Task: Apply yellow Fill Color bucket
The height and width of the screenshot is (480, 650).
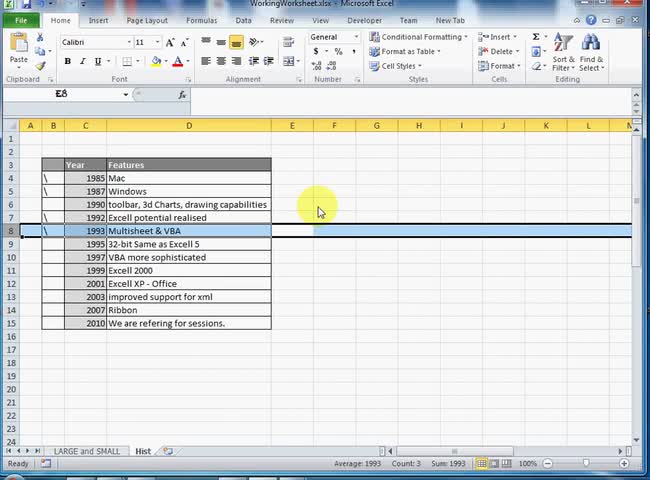Action: coord(156,61)
